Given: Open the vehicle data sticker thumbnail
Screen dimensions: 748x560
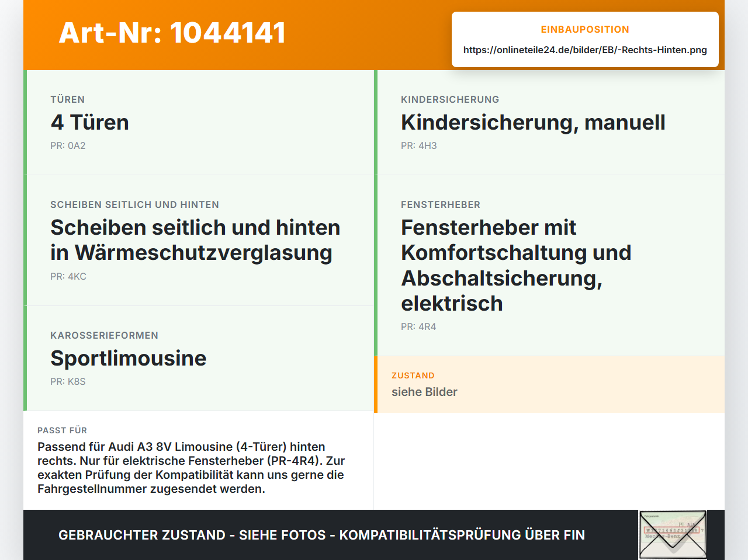Looking at the screenshot, I should pyautogui.click(x=673, y=535).
